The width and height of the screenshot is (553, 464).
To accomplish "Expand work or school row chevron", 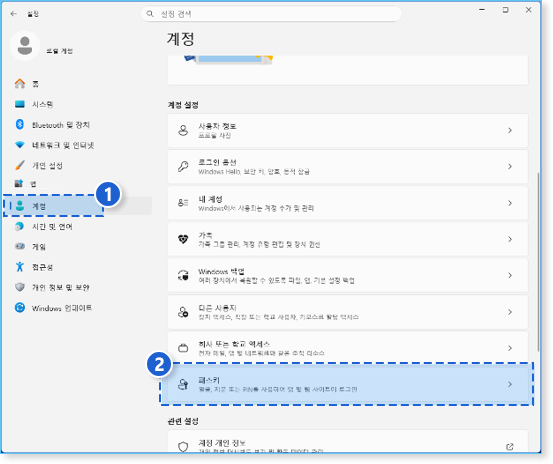I will coord(510,348).
